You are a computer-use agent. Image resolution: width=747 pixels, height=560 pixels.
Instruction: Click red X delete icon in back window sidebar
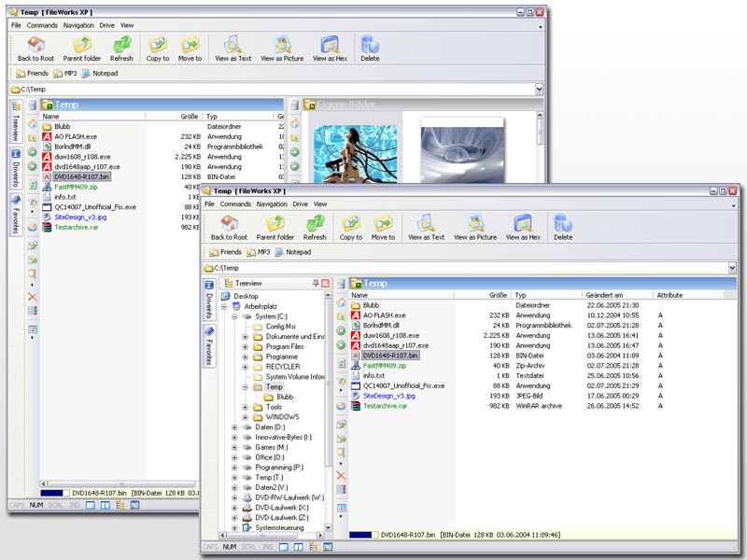[x=33, y=297]
